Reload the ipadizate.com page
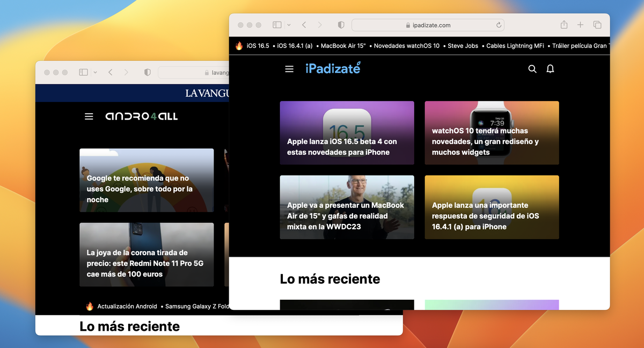This screenshot has width=644, height=348. [499, 25]
